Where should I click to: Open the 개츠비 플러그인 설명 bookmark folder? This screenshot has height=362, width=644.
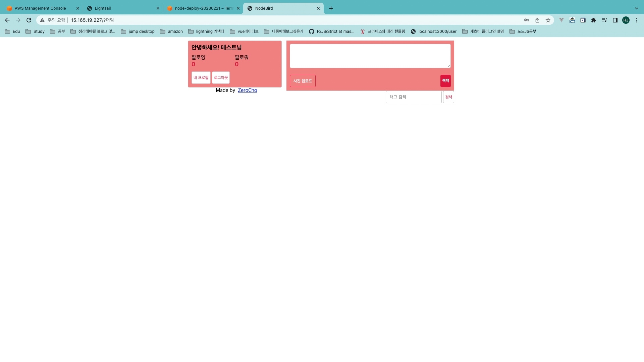click(x=483, y=32)
